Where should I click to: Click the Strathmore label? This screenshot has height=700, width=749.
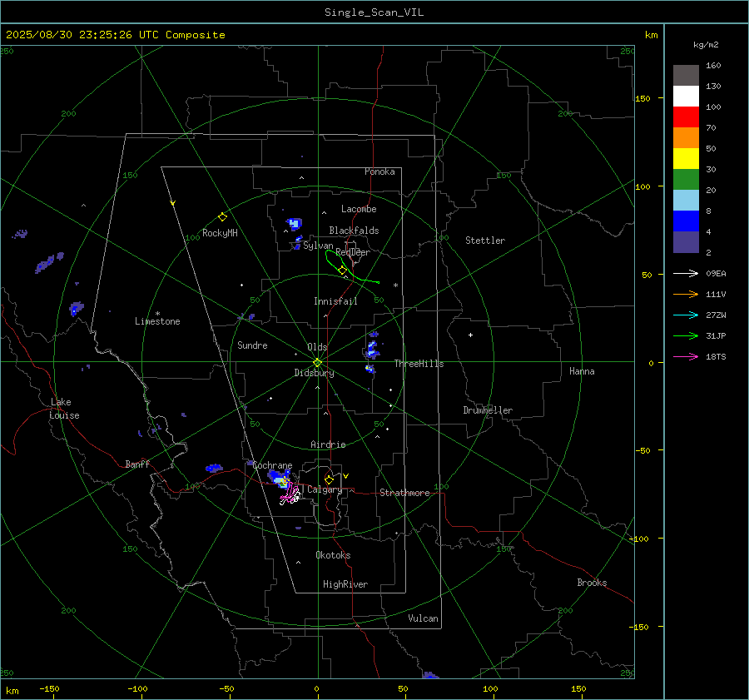pyautogui.click(x=404, y=493)
